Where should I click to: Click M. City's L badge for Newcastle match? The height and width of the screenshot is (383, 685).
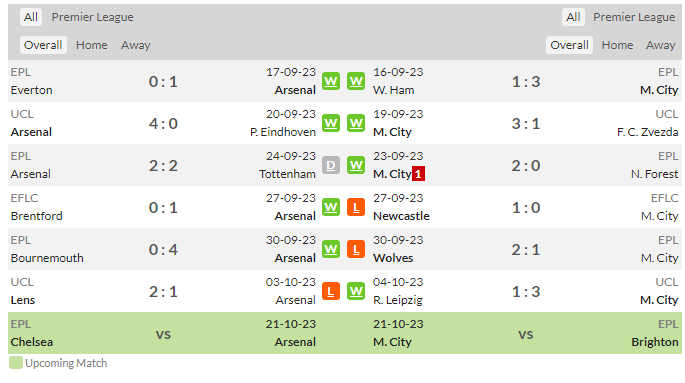356,207
